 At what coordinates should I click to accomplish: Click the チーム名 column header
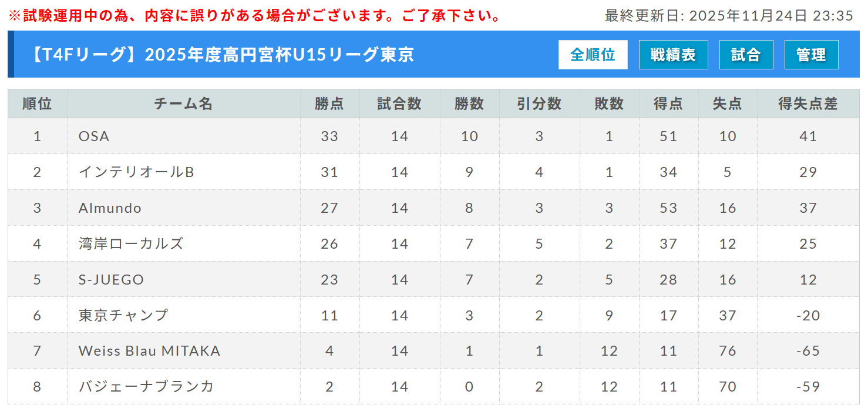pos(183,104)
